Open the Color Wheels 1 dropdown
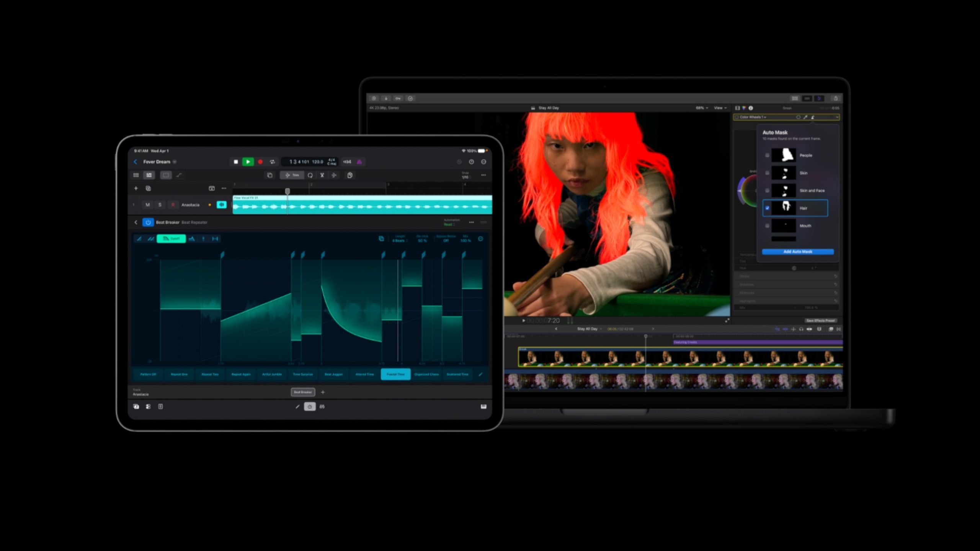This screenshot has height=551, width=980. click(x=753, y=117)
